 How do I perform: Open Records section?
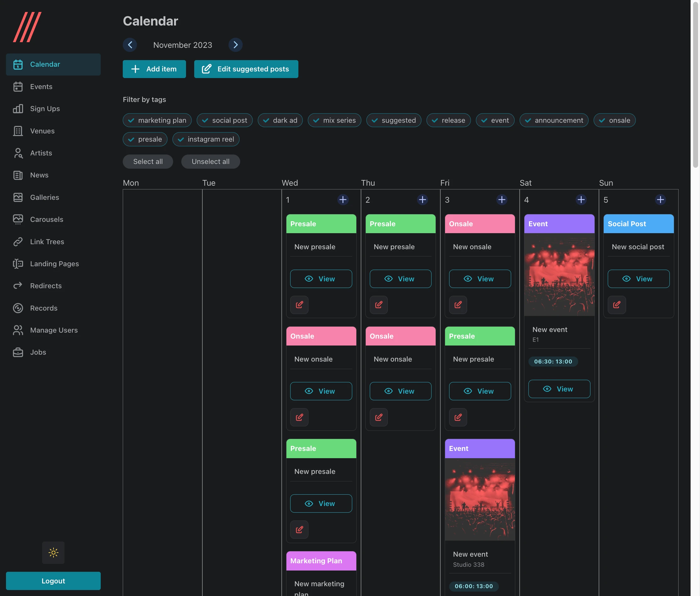tap(53, 308)
